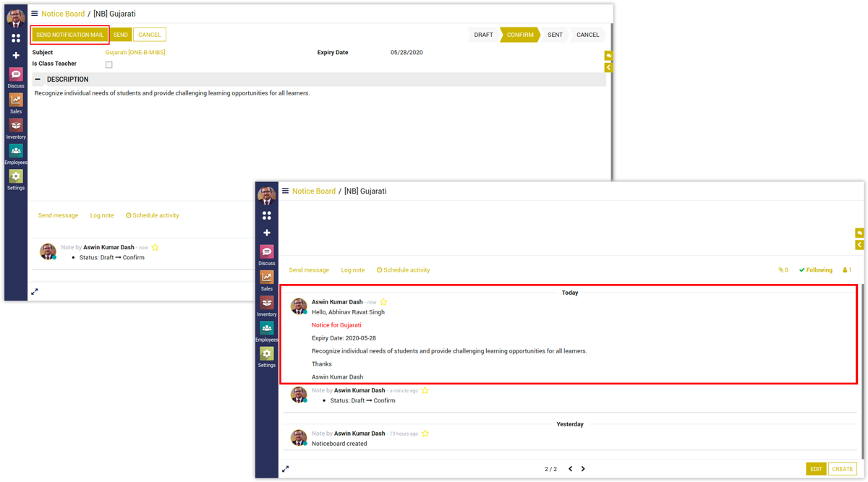Open the Gujarati [ONE-B-MIBS] subject link

(135, 53)
